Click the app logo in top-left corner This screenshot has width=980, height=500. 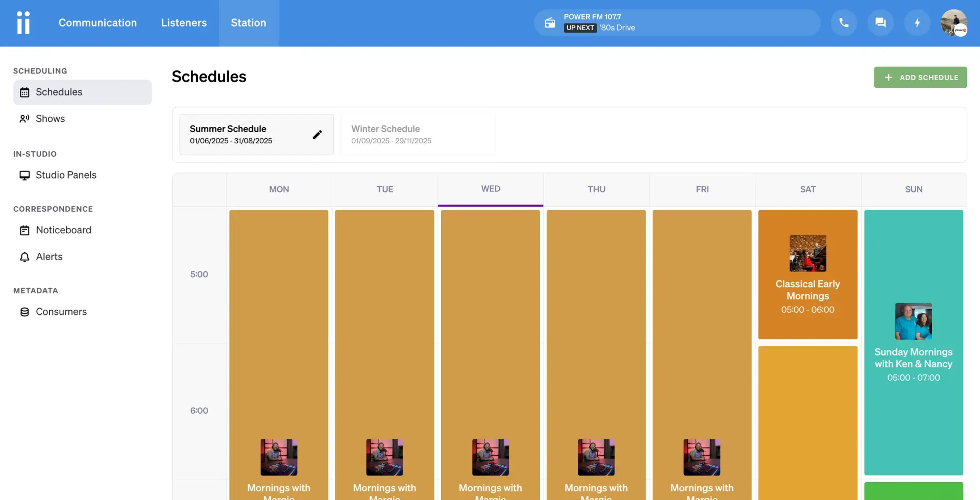(x=23, y=23)
